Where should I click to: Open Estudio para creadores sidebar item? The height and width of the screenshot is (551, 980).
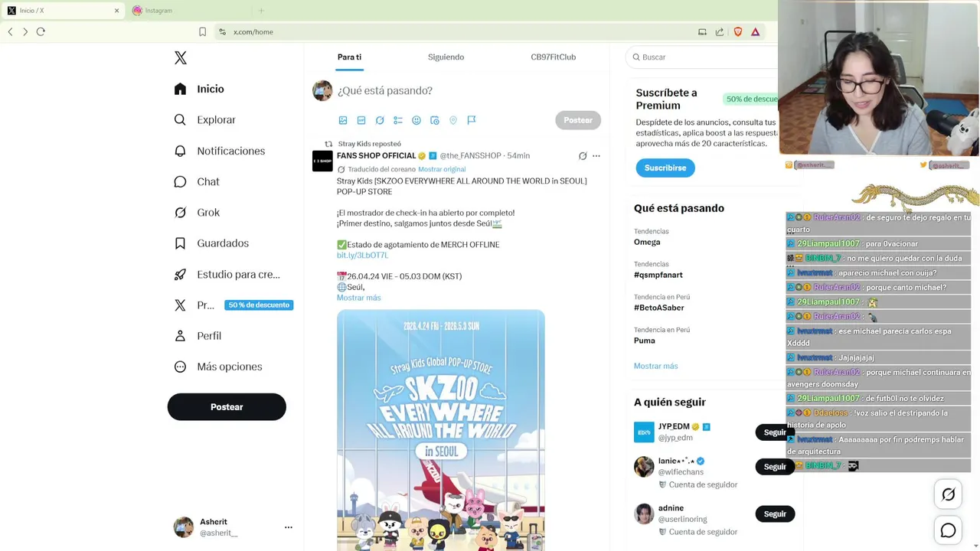227,274
